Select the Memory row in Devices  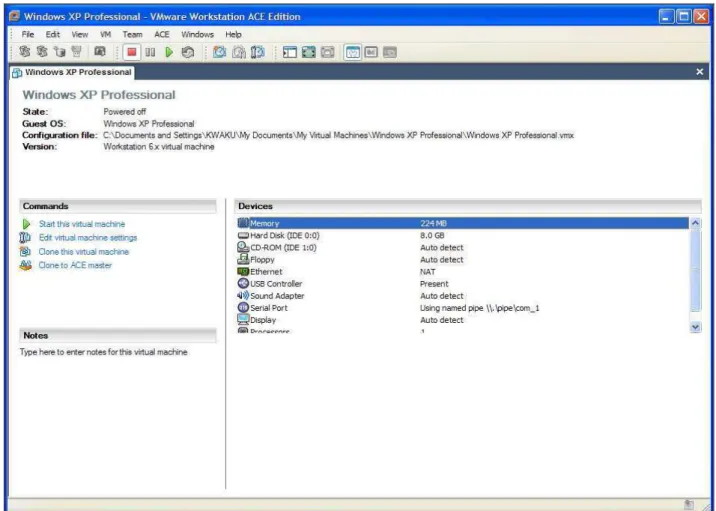463,223
